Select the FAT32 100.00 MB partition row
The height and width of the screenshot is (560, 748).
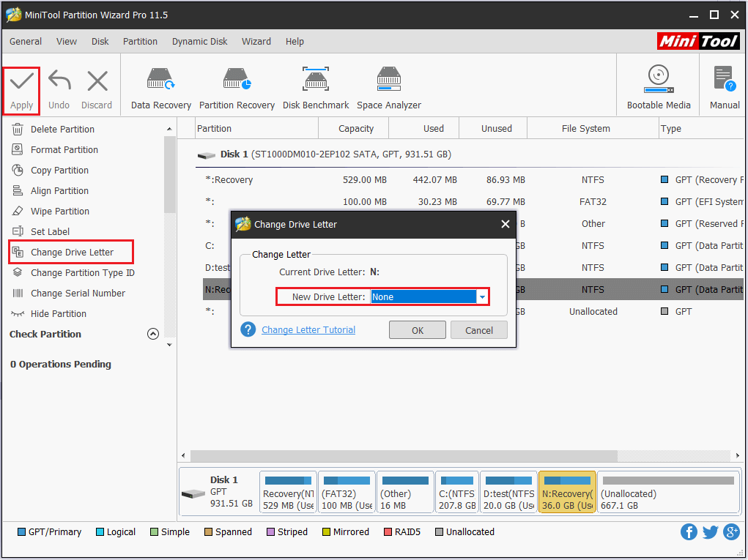click(x=473, y=201)
